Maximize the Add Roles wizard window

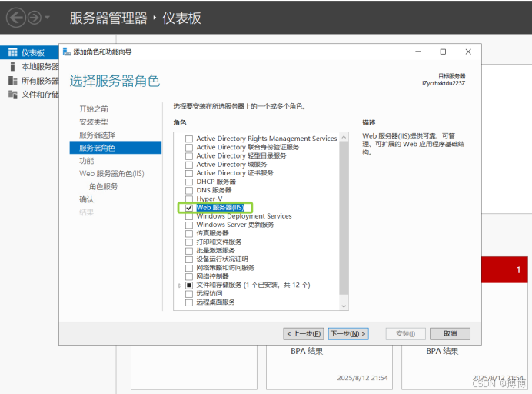tap(443, 52)
